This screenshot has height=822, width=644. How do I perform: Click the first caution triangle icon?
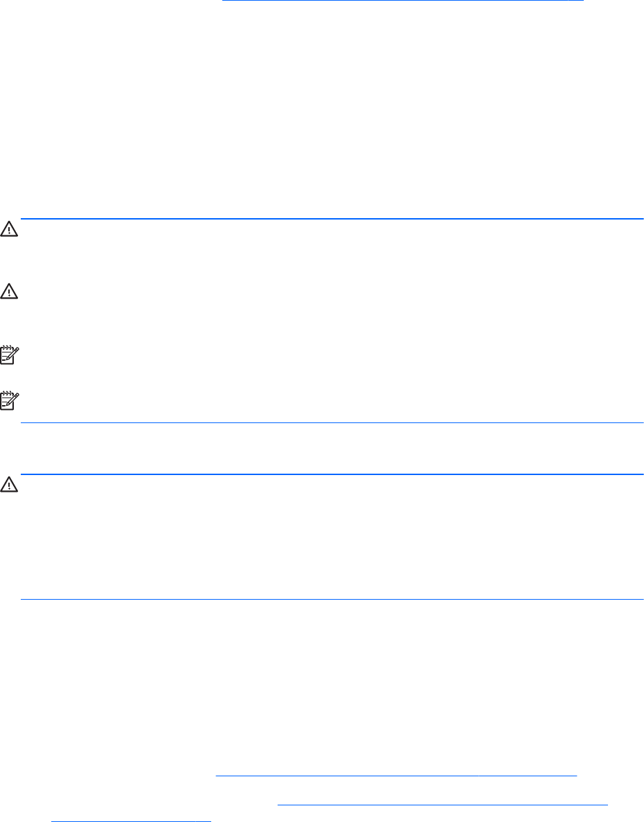(x=10, y=229)
